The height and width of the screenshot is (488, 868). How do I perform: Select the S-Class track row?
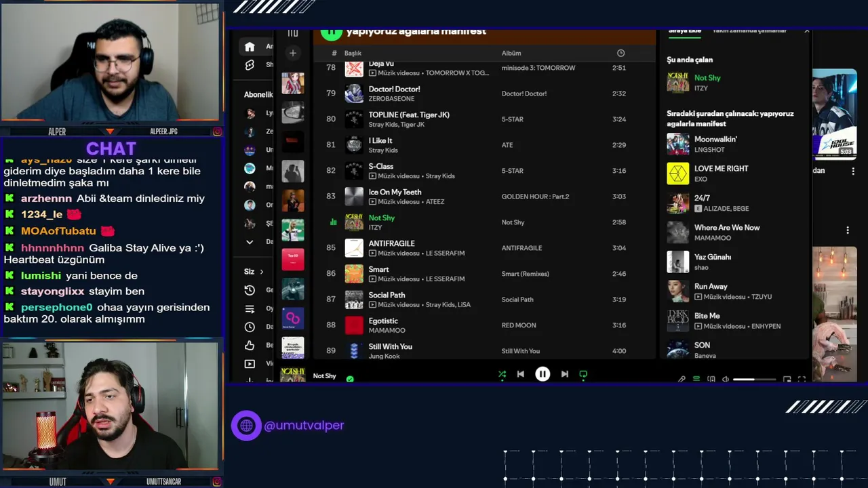click(x=485, y=171)
